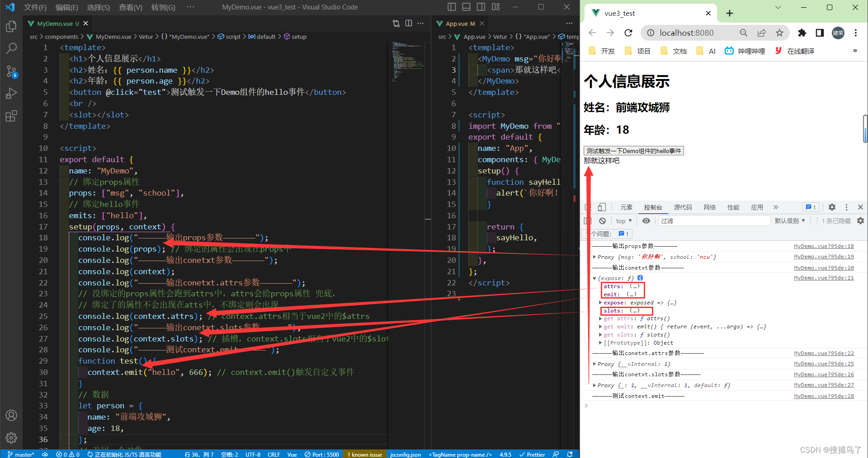Bookmark this page with the star icon
Image resolution: width=868 pixels, height=458 pixels.
point(779,33)
